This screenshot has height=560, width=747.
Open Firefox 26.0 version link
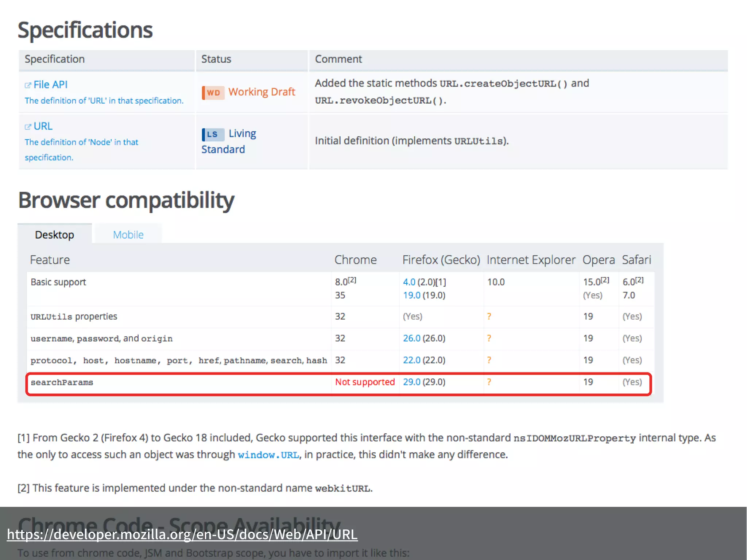(x=411, y=338)
